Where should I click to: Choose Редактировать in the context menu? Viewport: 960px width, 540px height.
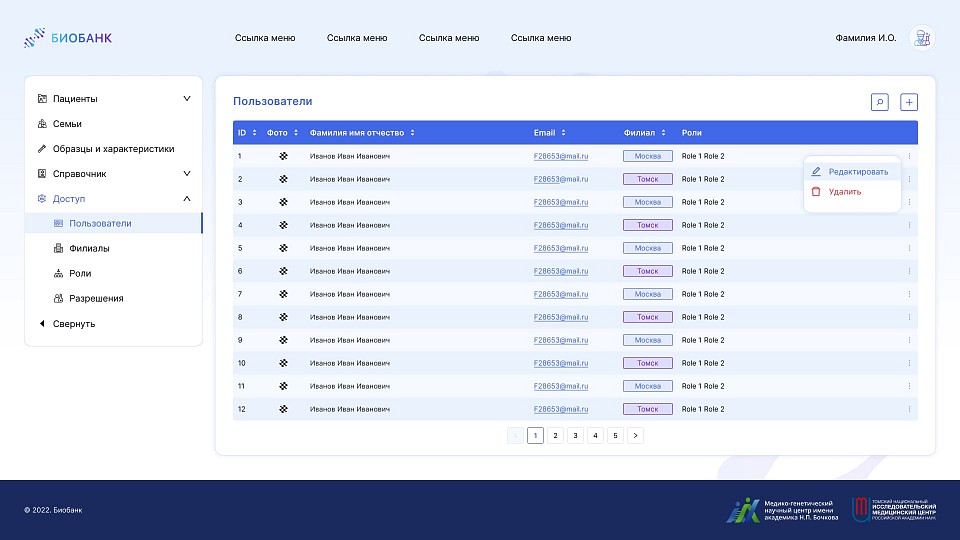click(852, 171)
